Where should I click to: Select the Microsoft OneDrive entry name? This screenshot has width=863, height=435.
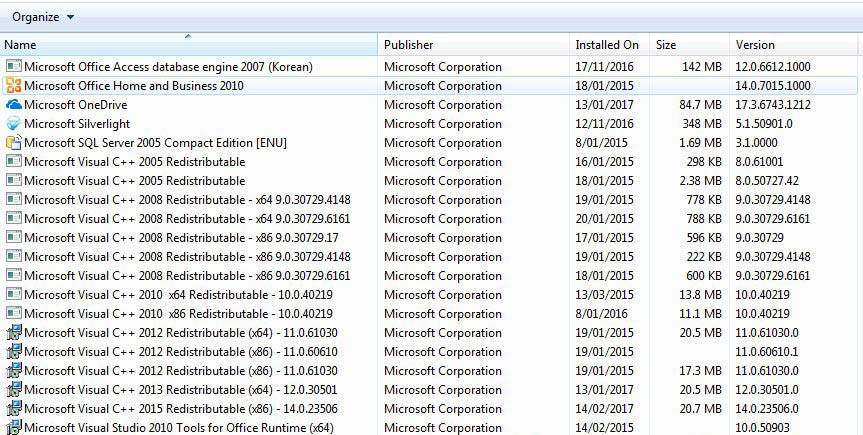click(x=75, y=105)
